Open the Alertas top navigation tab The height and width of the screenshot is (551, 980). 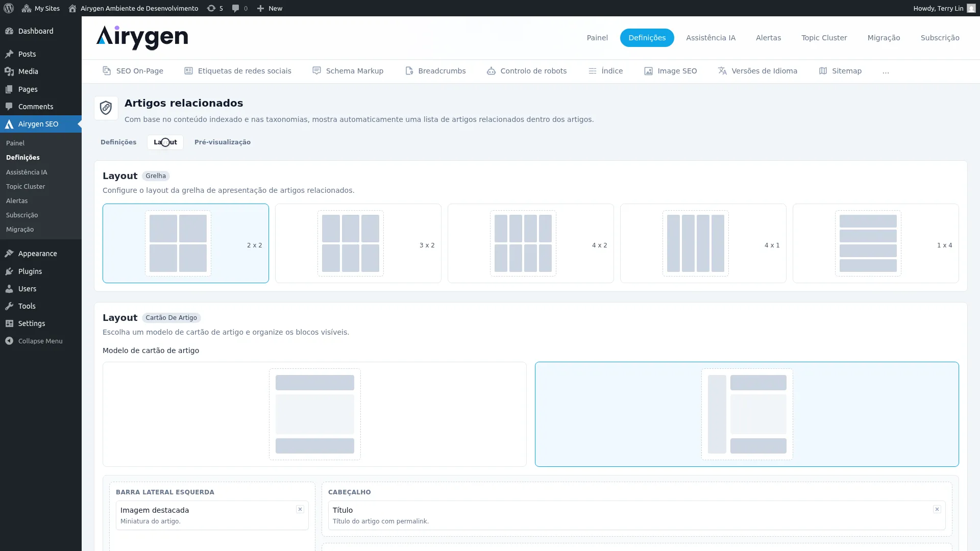[x=768, y=38]
